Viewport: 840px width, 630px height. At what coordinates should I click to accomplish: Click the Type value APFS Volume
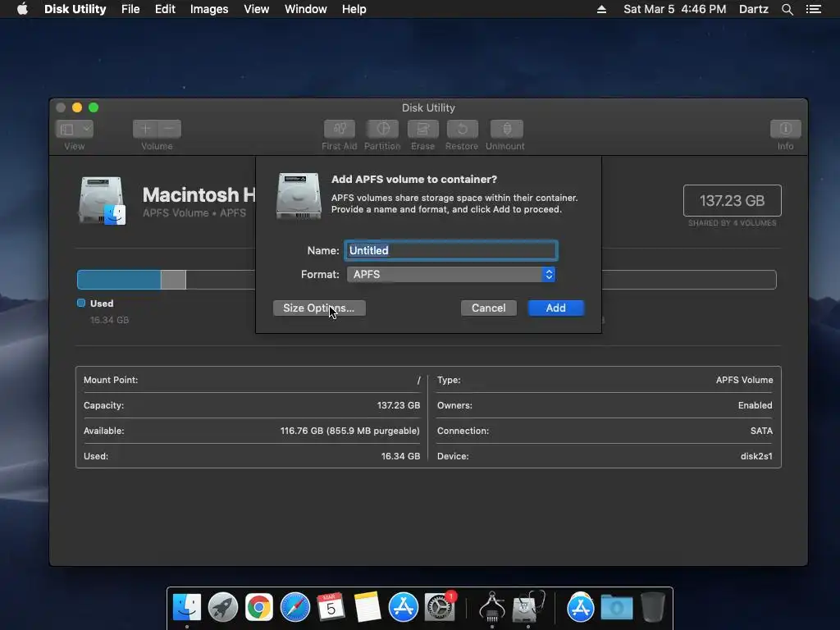click(x=744, y=380)
